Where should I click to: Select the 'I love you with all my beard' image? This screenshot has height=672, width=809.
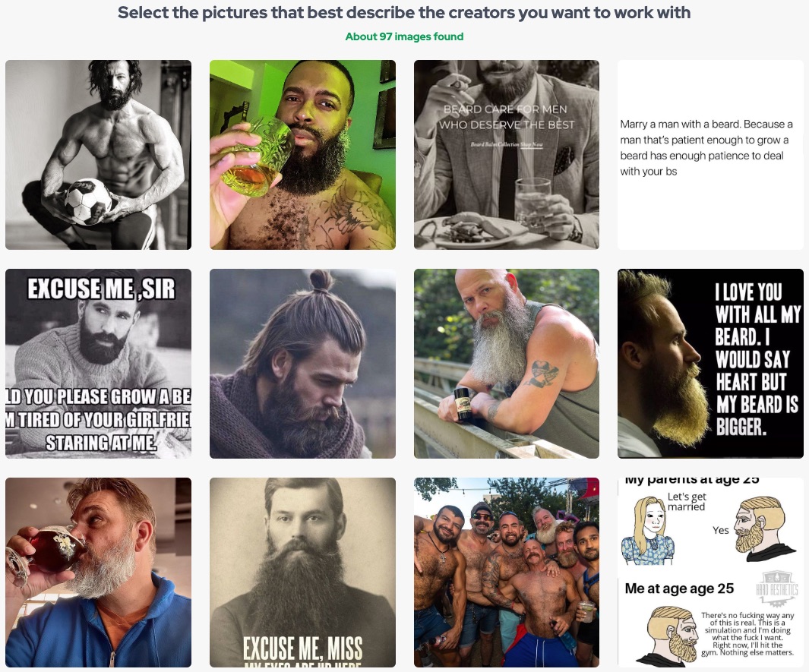click(710, 363)
